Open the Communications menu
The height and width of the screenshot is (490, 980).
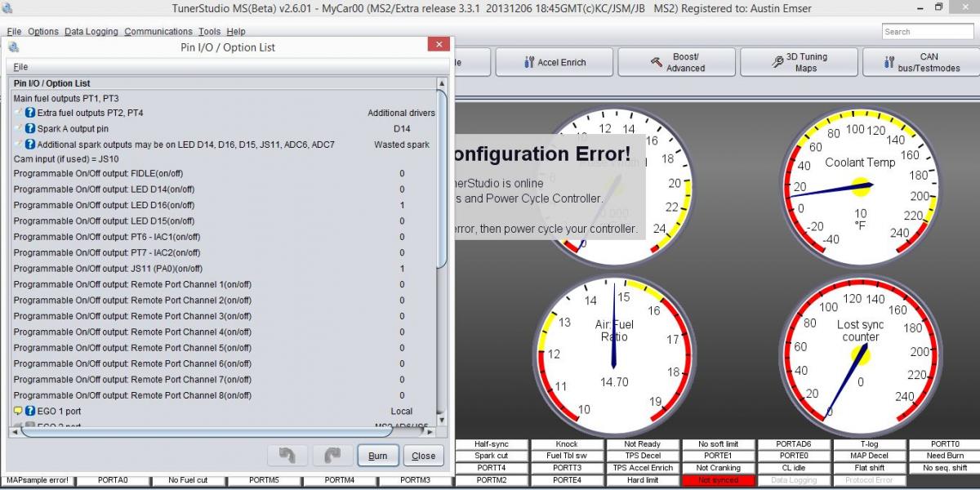(x=158, y=32)
